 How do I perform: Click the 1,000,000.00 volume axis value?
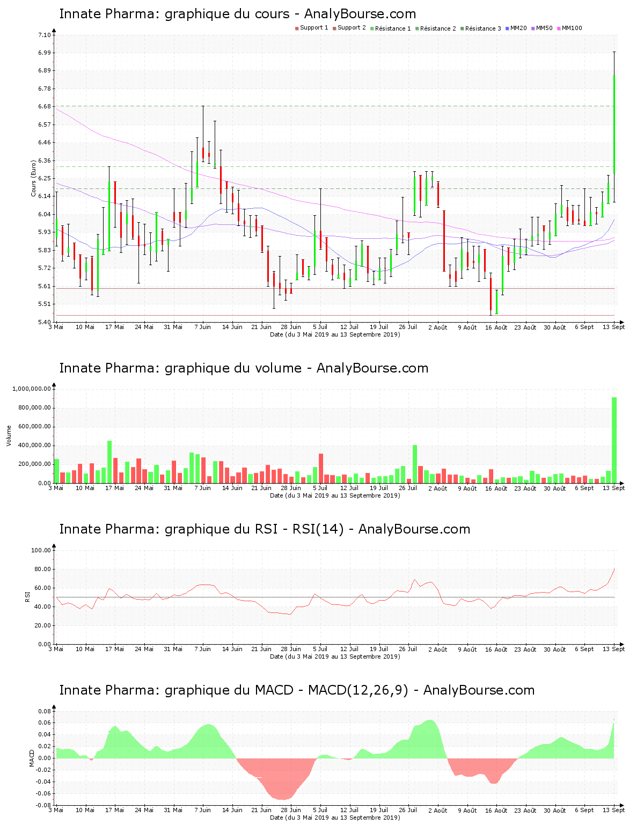tap(32, 389)
